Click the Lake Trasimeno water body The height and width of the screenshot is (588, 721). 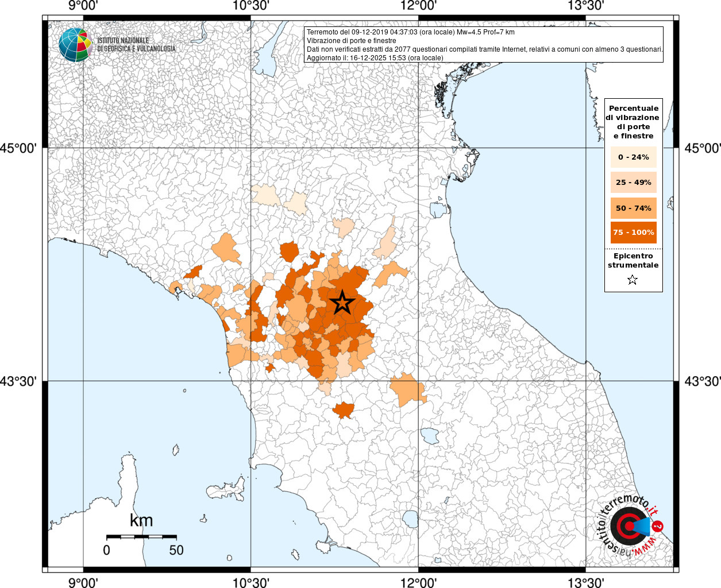point(429,436)
